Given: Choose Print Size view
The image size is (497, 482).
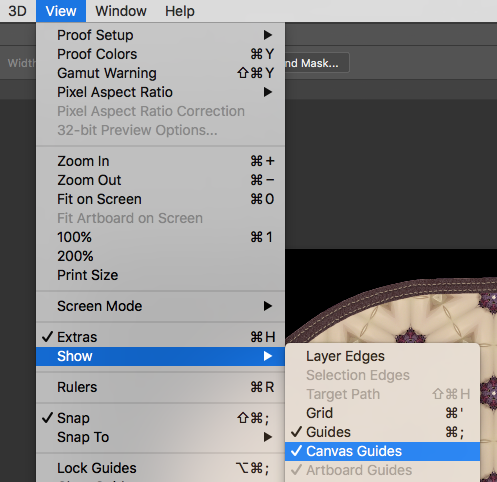Looking at the screenshot, I should (160, 275).
